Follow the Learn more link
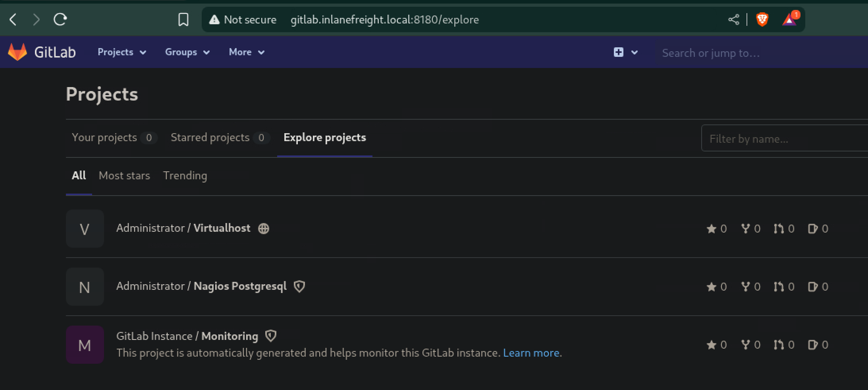This screenshot has width=868, height=390. (x=531, y=353)
